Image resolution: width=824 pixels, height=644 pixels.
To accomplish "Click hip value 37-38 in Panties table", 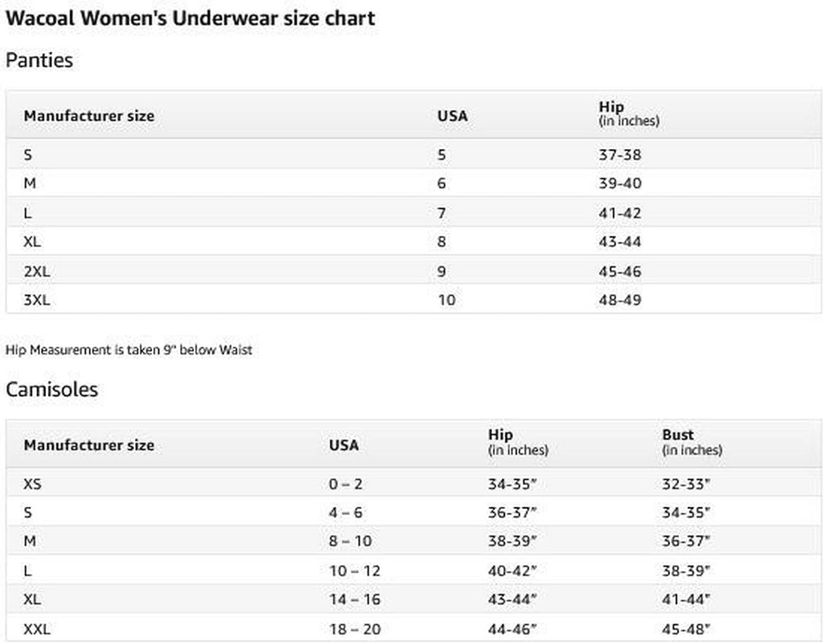I will tap(620, 155).
